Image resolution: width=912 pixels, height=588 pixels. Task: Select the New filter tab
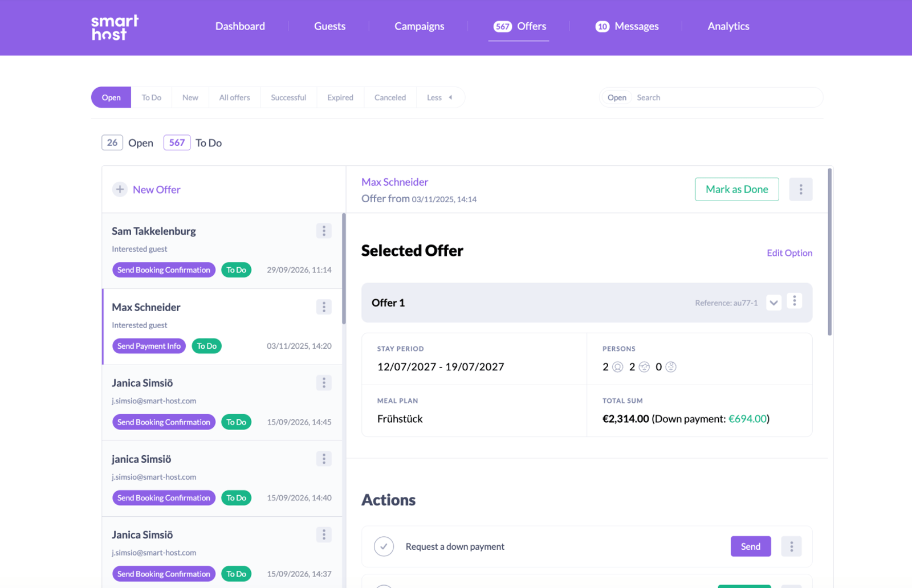point(190,97)
